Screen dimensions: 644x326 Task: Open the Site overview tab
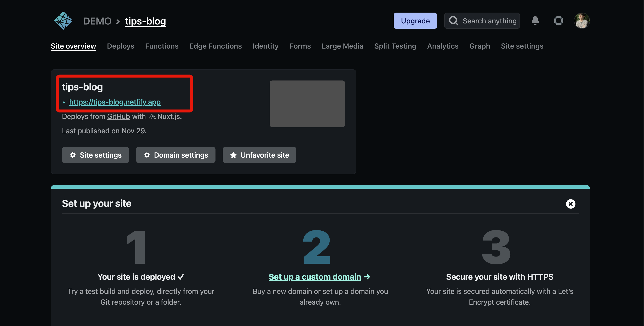pos(73,46)
